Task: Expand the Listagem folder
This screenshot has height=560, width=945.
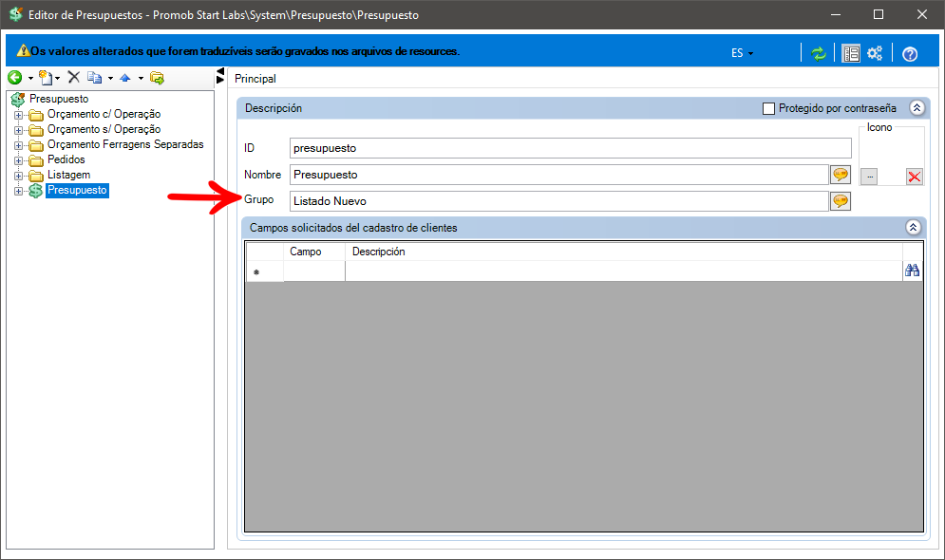Action: click(19, 176)
